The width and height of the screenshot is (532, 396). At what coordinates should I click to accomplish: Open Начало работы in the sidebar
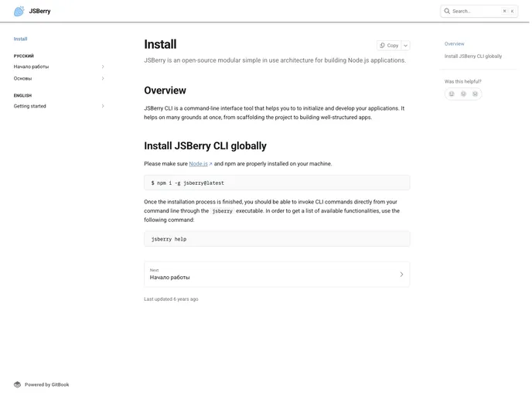31,67
